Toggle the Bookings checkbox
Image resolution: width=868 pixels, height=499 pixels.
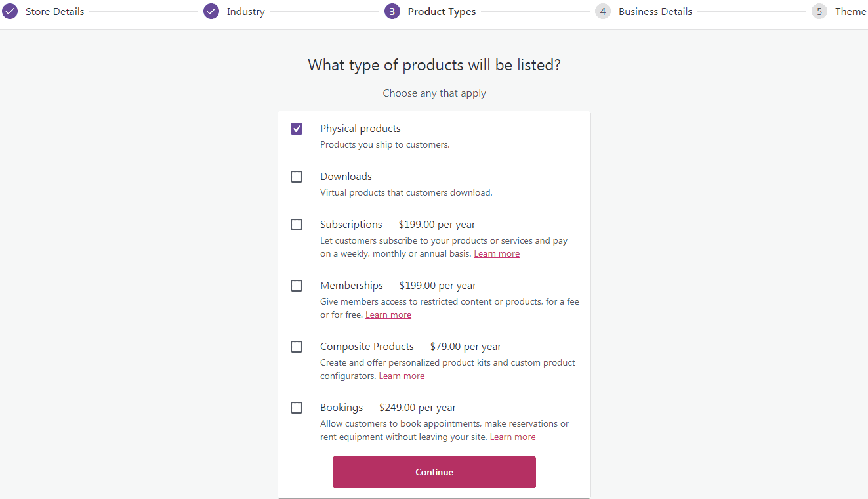(297, 408)
